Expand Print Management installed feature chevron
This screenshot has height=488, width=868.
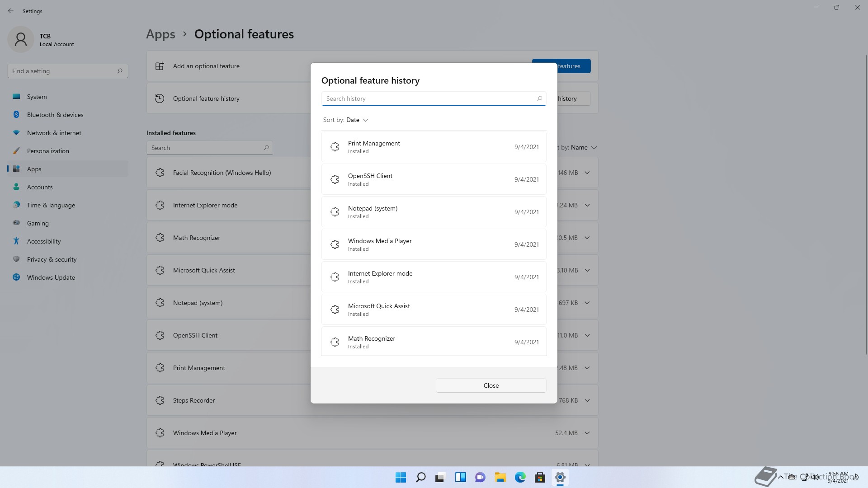pyautogui.click(x=587, y=368)
